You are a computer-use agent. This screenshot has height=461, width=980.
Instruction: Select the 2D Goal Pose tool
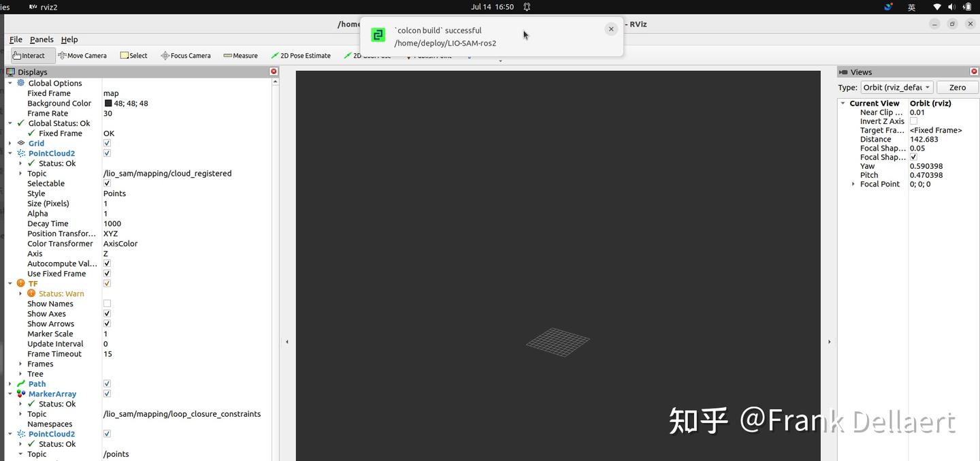click(367, 55)
